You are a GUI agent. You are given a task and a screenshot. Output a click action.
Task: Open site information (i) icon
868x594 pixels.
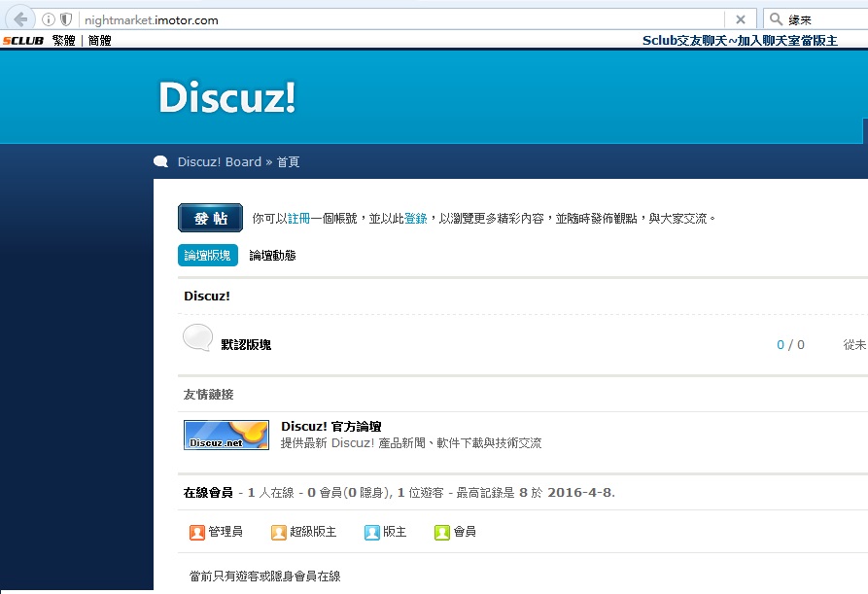[x=49, y=19]
